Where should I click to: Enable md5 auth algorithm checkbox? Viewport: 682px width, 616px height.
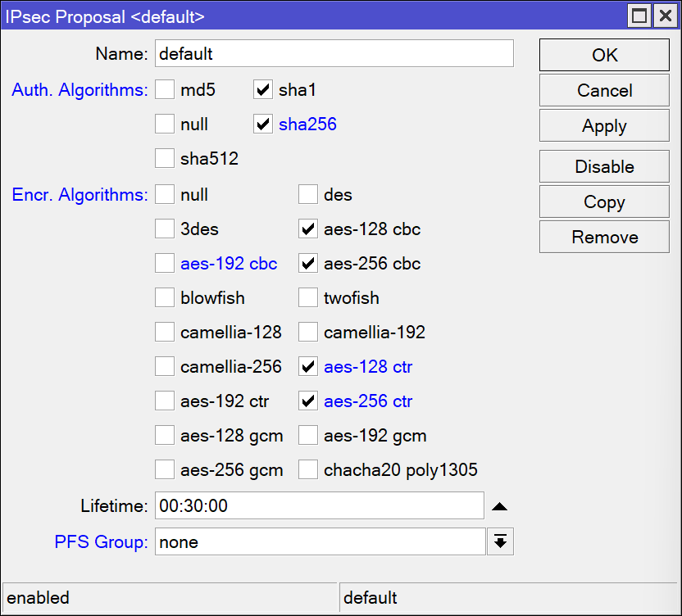(x=165, y=89)
